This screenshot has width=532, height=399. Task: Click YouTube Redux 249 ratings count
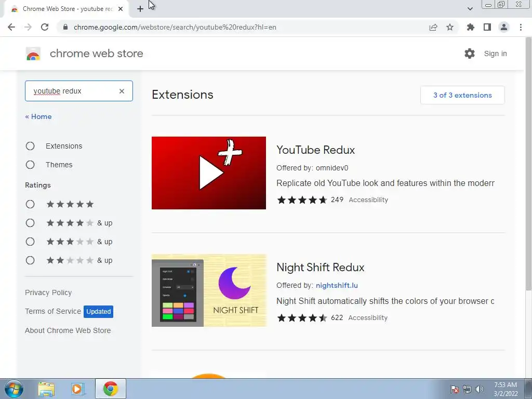click(337, 199)
